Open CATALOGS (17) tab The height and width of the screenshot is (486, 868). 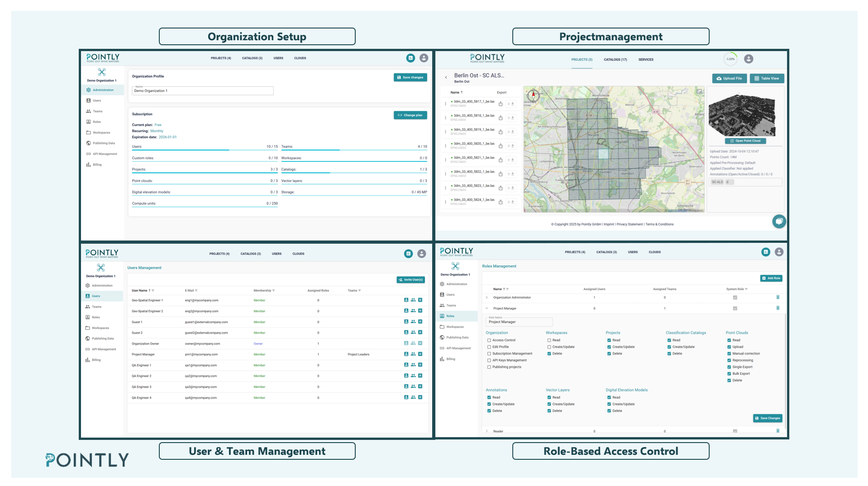pos(615,60)
